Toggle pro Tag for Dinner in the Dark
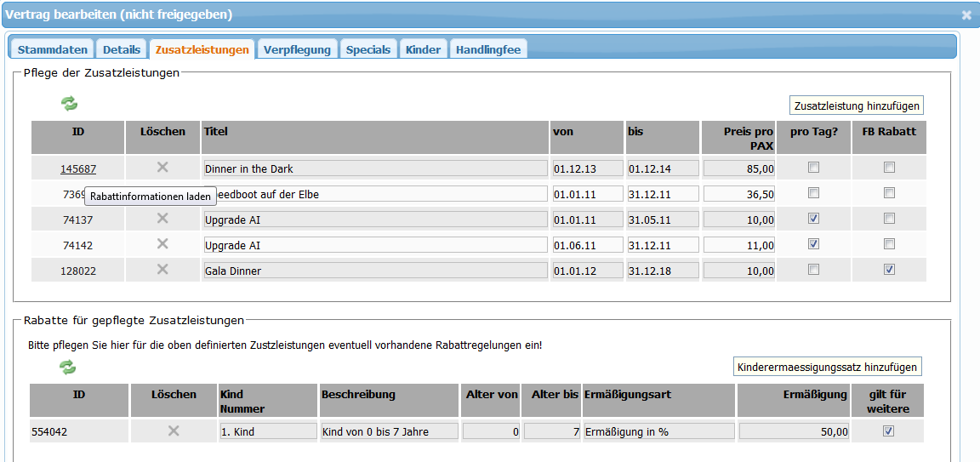 [x=813, y=168]
